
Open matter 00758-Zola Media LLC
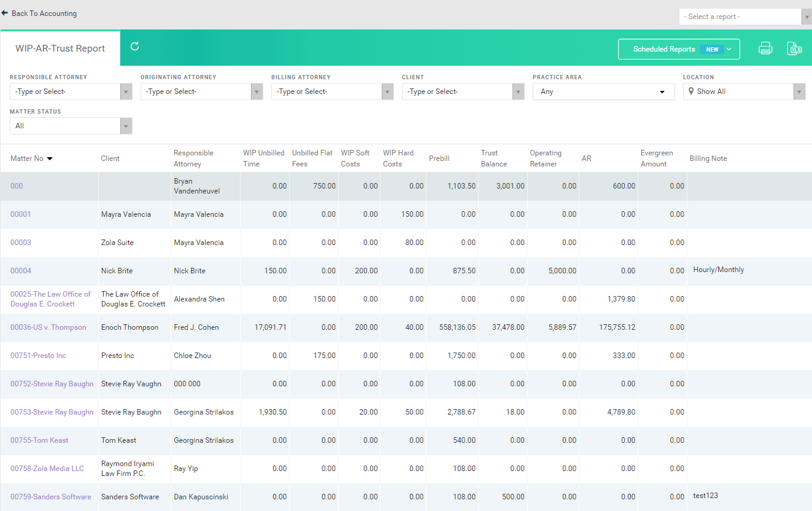tap(47, 469)
